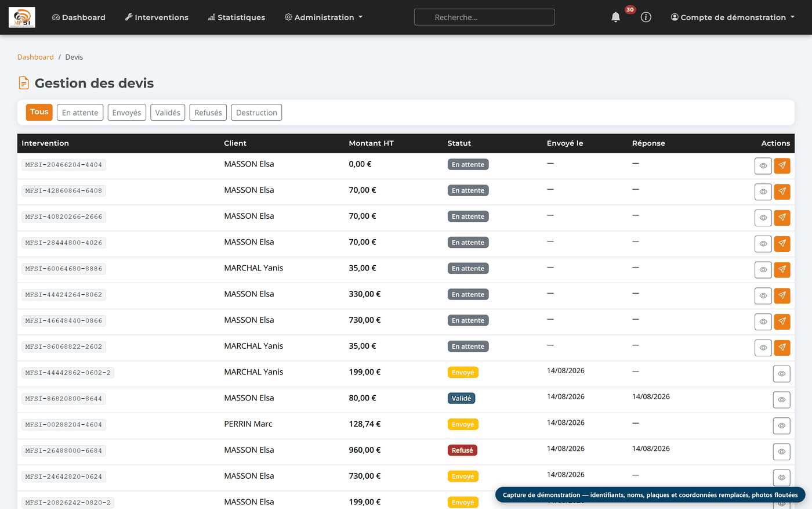Click the 128,74 € amount
812x509 pixels.
[365, 424]
